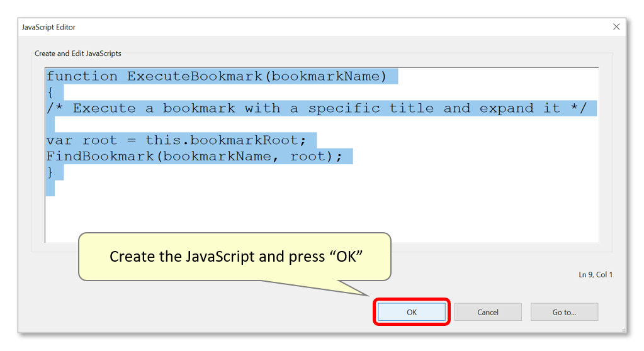Screen dimensions: 644x351
Task: Click the 'Create and Edit JavaScripts' group label
Action: coord(77,53)
